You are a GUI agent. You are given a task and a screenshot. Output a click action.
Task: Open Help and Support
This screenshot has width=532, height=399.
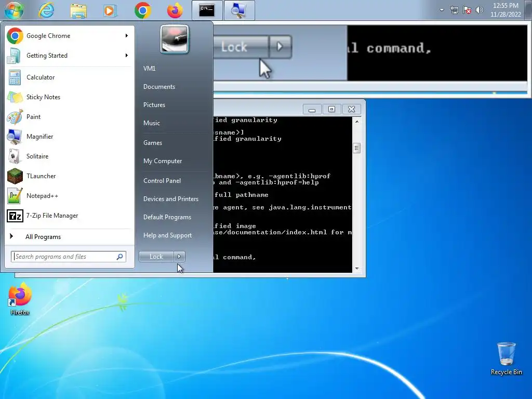[167, 235]
